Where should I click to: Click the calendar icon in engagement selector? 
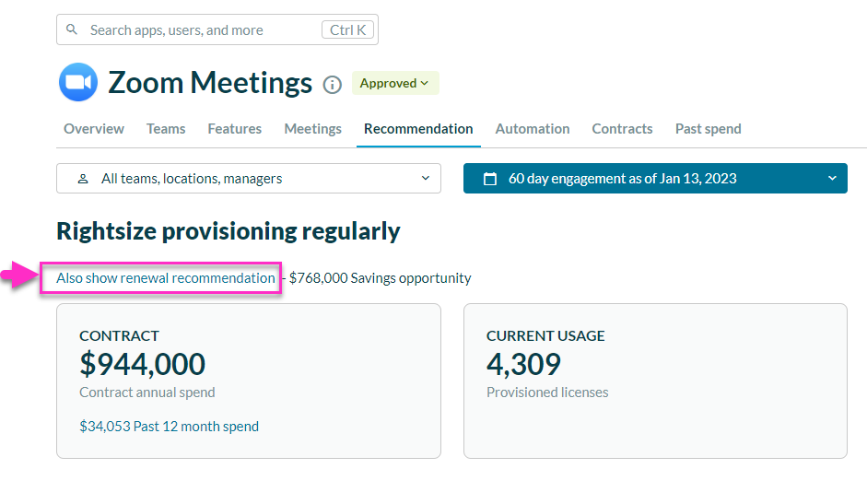coord(490,179)
